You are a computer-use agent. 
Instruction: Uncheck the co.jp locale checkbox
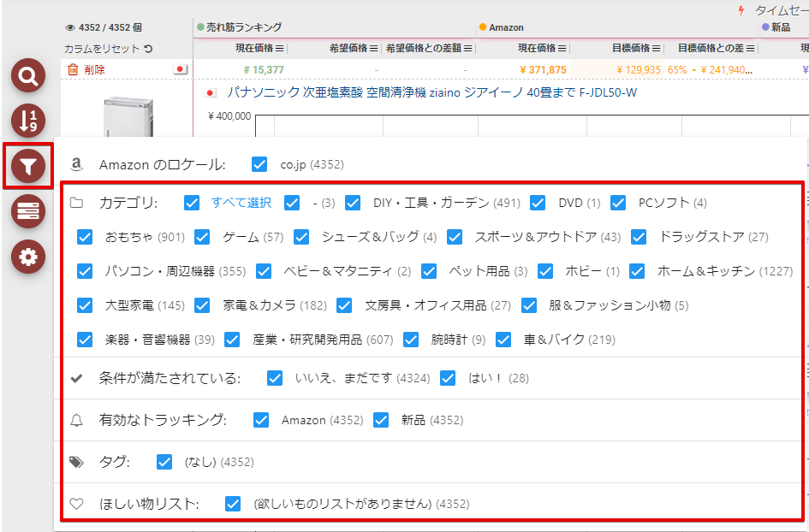(260, 164)
